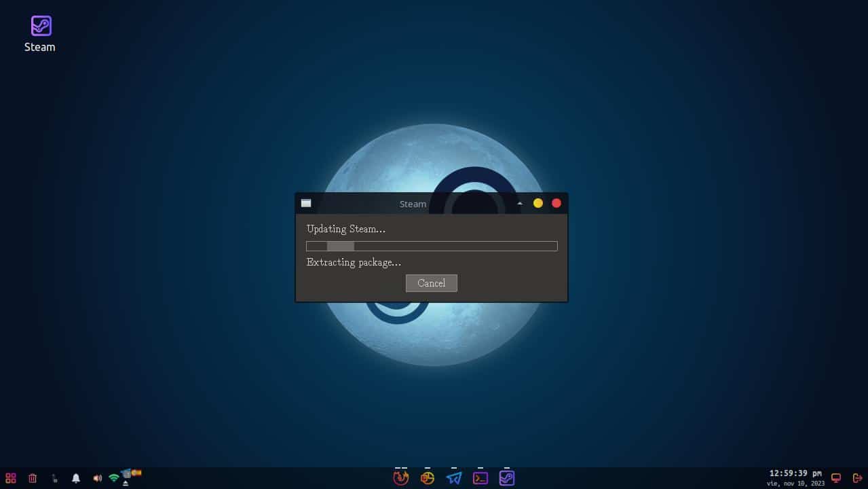Shade the Steam window with the up arrow

(520, 203)
